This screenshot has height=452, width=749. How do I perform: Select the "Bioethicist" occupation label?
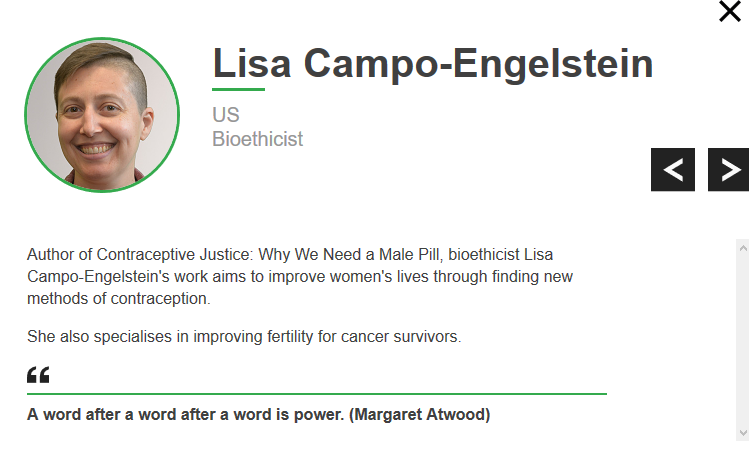pyautogui.click(x=257, y=139)
